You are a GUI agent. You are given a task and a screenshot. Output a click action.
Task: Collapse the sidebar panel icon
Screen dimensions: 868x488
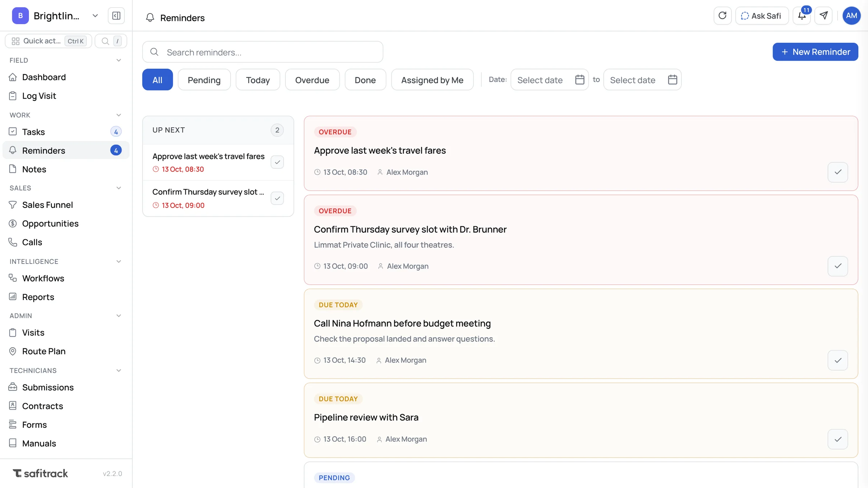point(116,16)
